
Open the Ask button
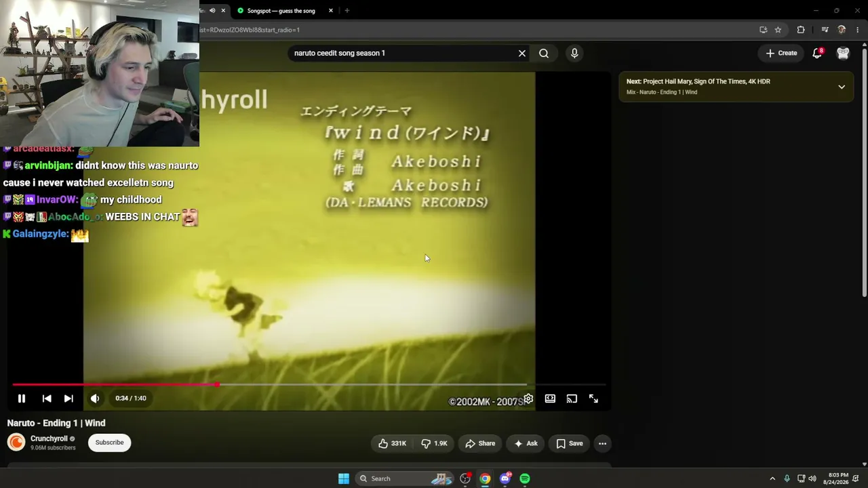(x=526, y=443)
